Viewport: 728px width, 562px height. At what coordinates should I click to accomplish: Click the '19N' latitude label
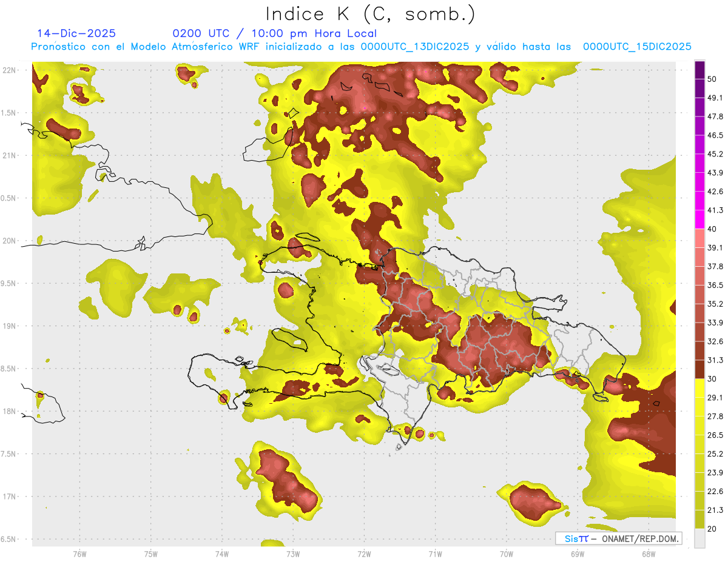coord(10,326)
